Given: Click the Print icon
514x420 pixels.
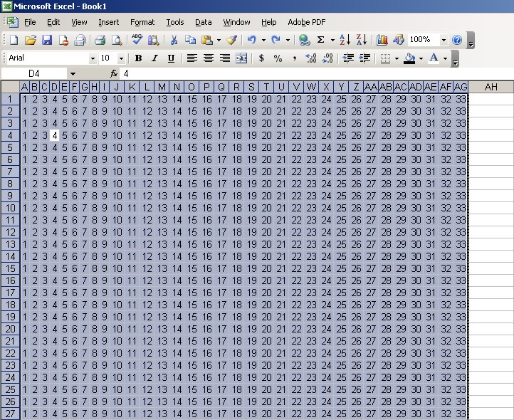Looking at the screenshot, I should point(100,40).
